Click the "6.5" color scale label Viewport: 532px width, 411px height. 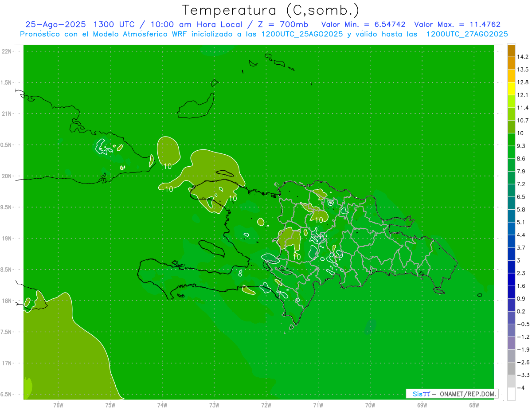coord(521,197)
